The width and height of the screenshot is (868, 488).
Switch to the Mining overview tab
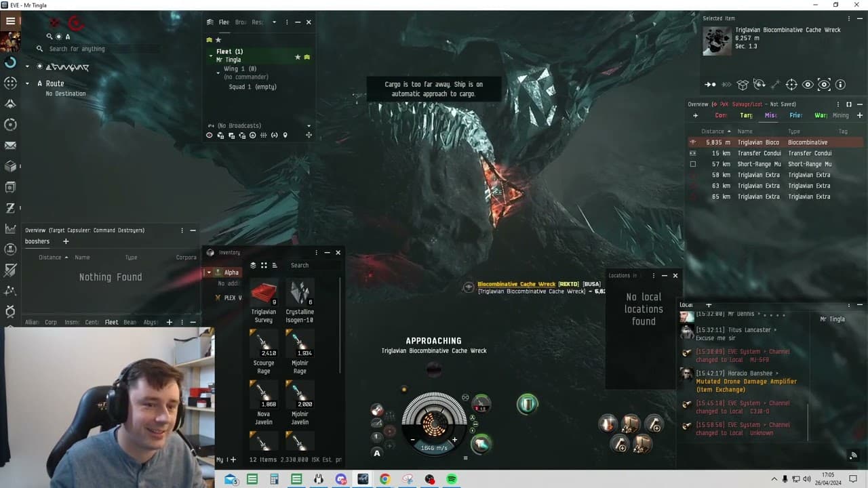(x=840, y=115)
